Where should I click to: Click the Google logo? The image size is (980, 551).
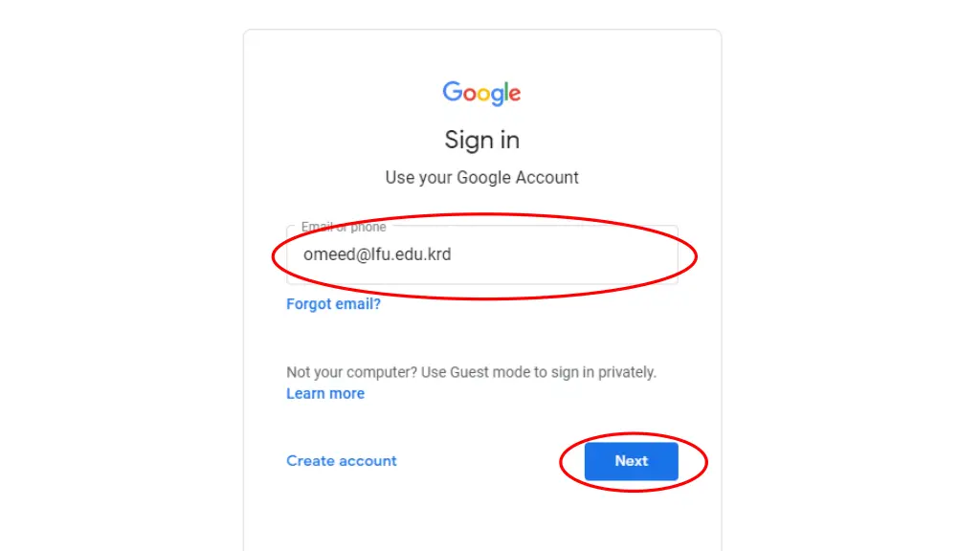coord(481,93)
